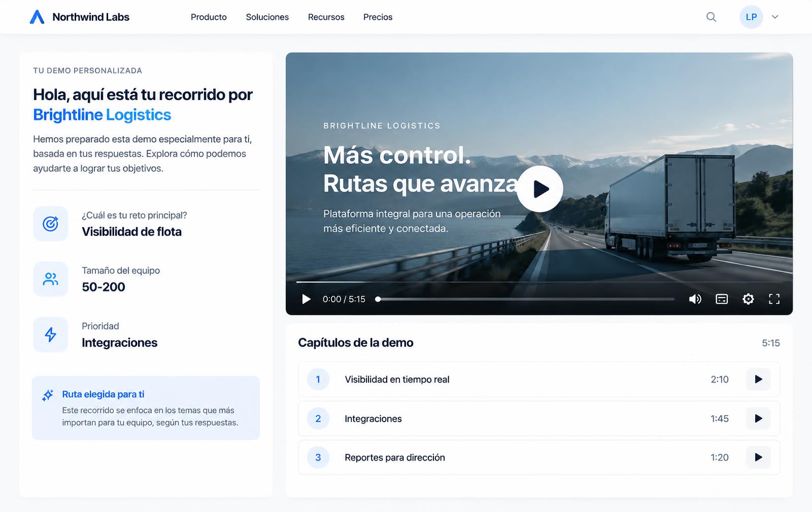Viewport: 812px width, 512px height.
Task: Click the 'Capítulos de la demo' heading
Action: click(x=356, y=342)
